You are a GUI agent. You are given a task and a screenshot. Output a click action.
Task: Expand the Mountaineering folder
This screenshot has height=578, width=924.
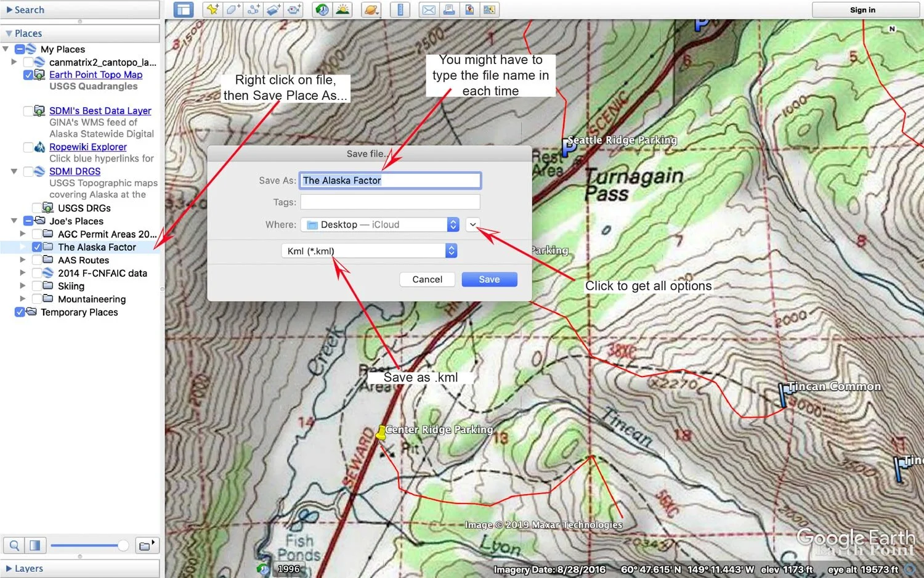(x=23, y=299)
